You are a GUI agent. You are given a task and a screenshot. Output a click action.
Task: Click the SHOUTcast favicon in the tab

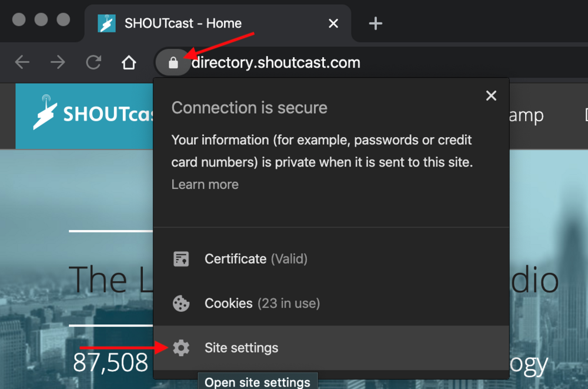[x=106, y=24]
